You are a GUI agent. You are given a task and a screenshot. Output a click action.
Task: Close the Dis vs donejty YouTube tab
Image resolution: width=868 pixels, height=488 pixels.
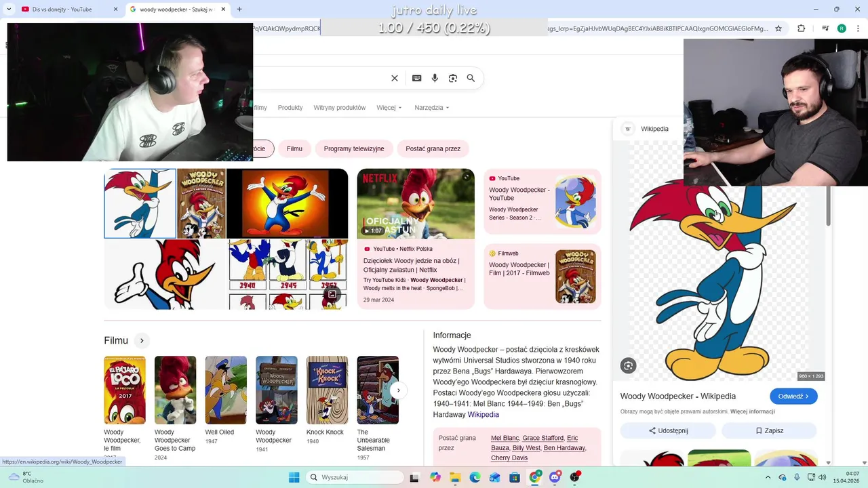pos(115,9)
